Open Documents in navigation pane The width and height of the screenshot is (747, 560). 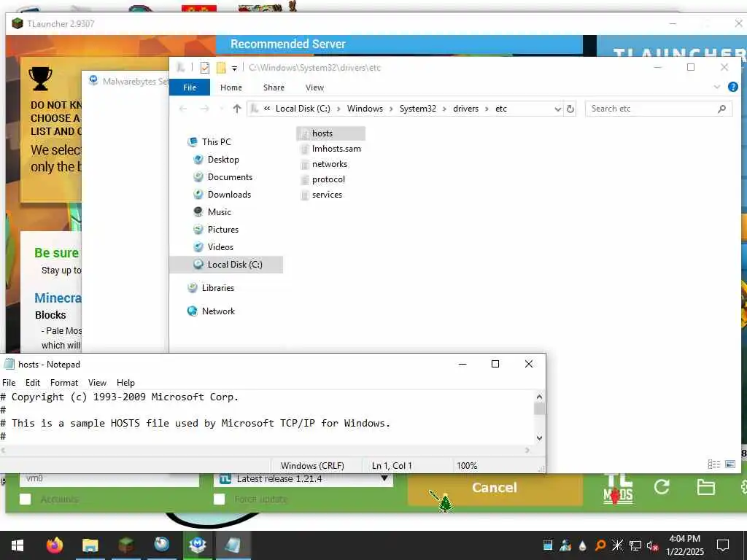tap(230, 177)
